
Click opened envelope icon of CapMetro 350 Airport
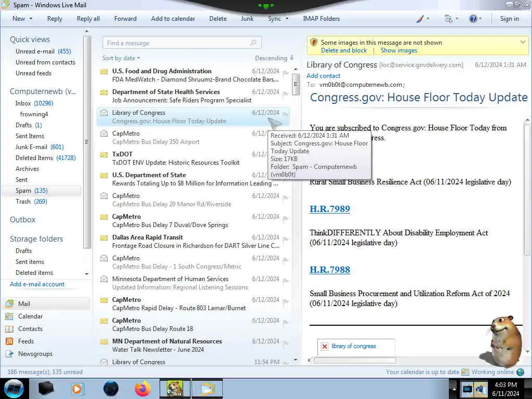(104, 134)
